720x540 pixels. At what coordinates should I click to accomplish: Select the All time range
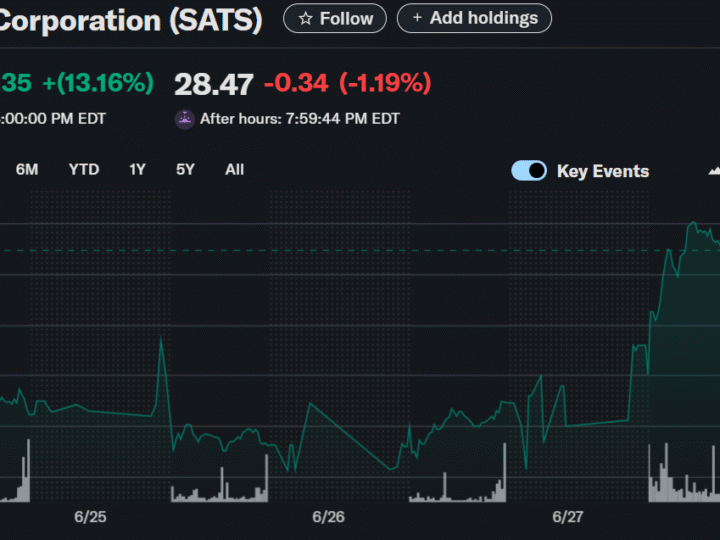click(234, 169)
